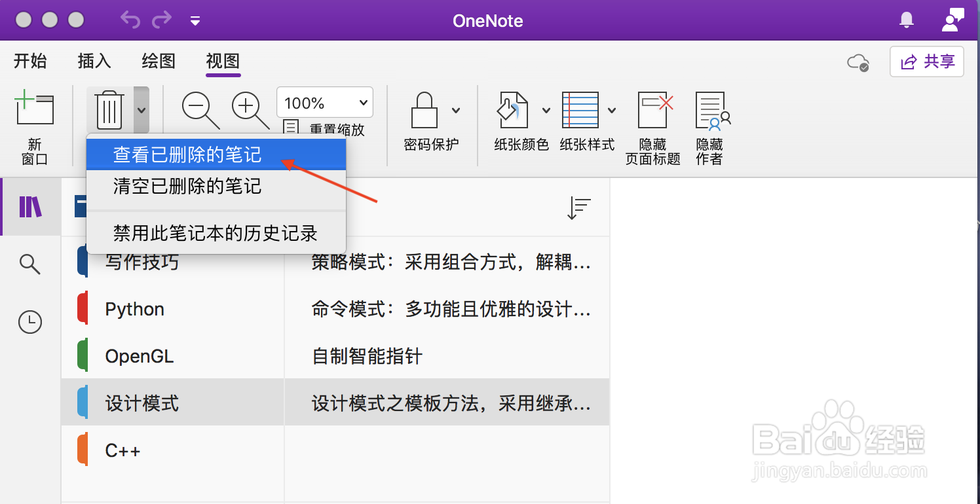Open page 自制智能指针
980x504 pixels.
447,356
